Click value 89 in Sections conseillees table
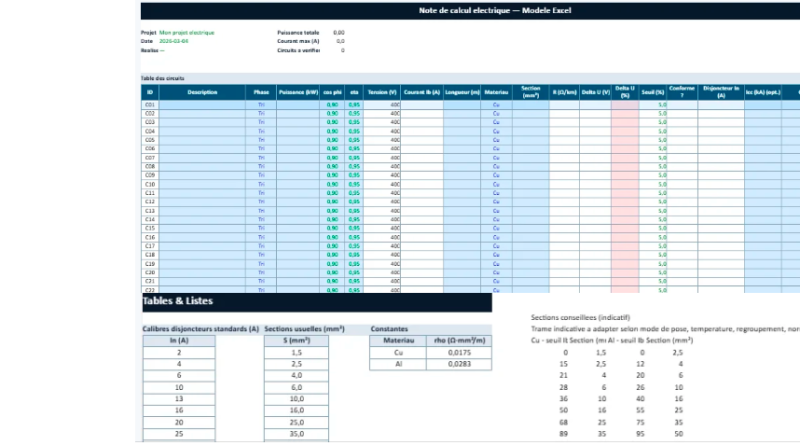The height and width of the screenshot is (445, 800). (x=563, y=434)
